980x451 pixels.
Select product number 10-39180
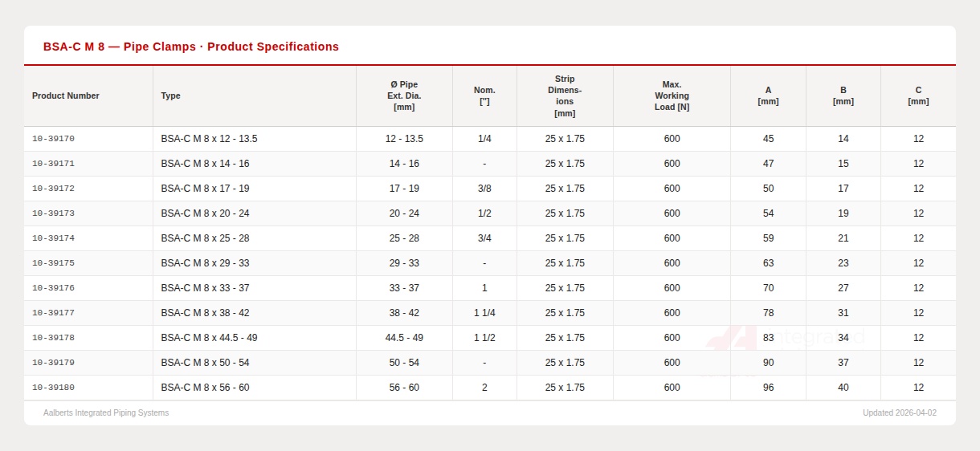(53, 388)
